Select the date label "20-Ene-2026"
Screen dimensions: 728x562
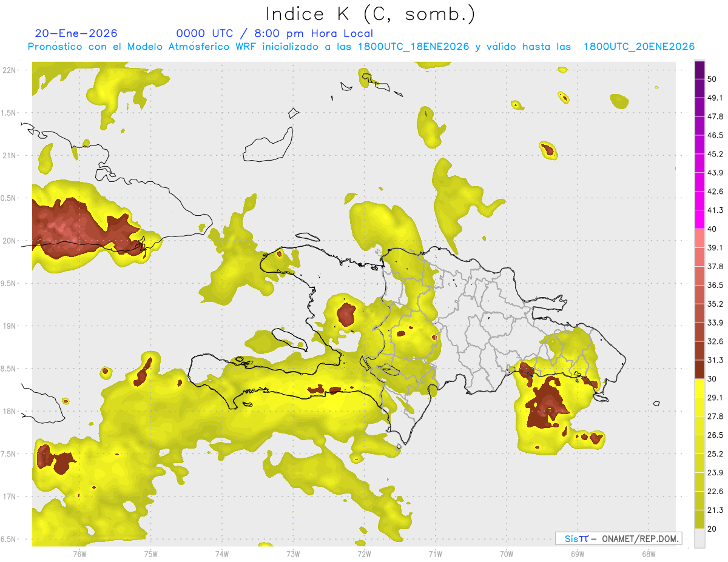(x=76, y=33)
